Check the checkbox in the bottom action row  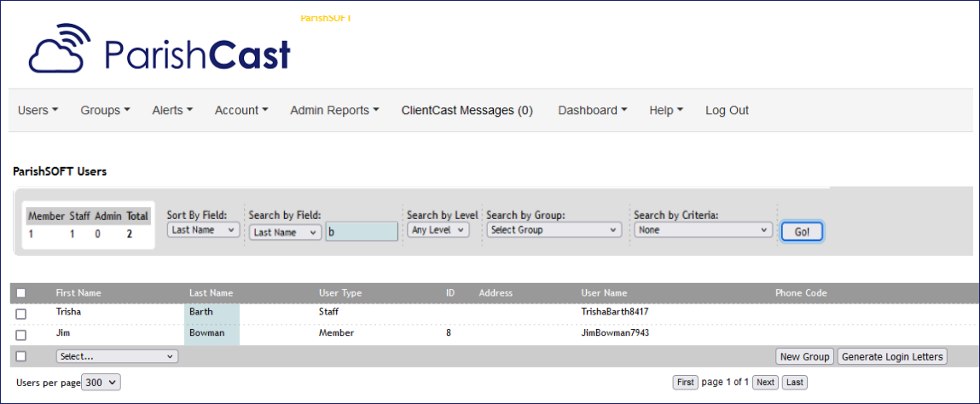pyautogui.click(x=21, y=356)
